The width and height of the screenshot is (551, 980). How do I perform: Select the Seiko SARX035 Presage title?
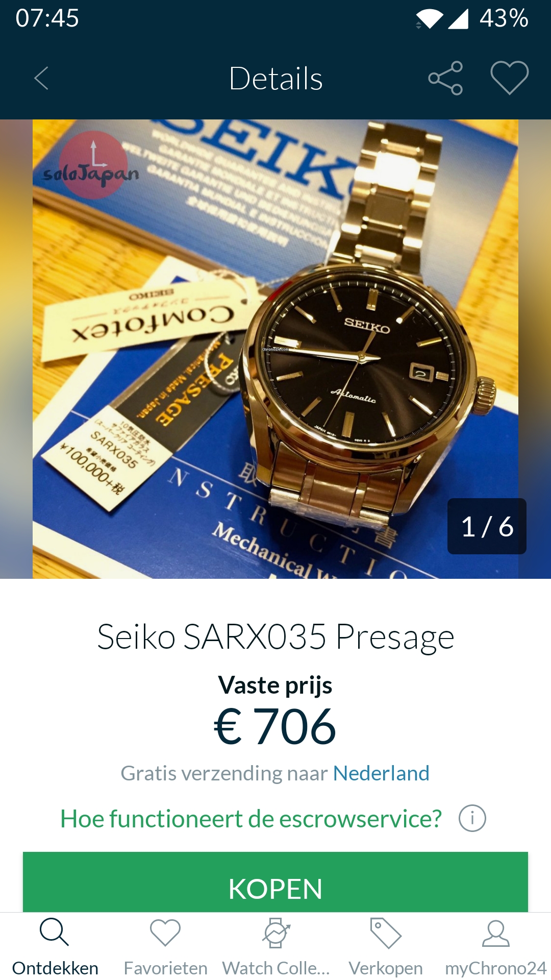point(275,637)
